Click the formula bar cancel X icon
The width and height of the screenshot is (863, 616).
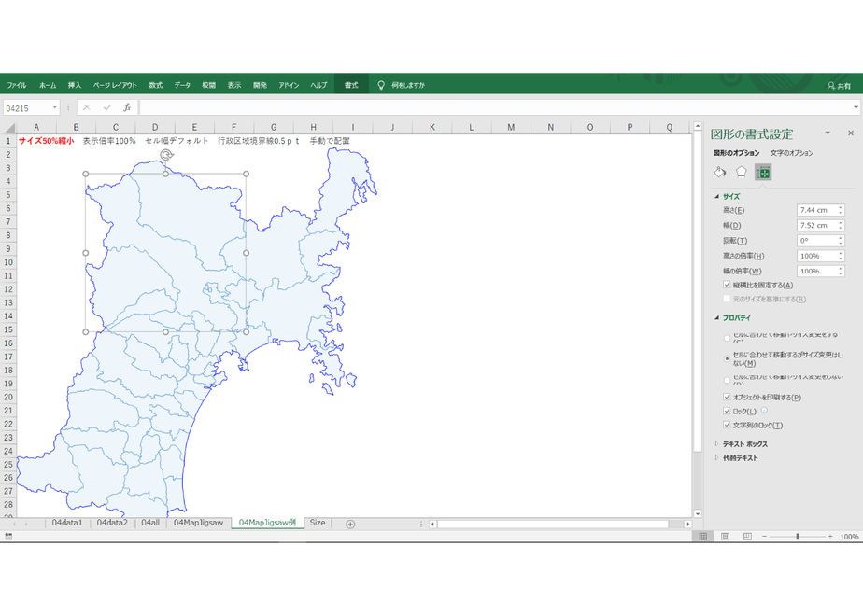(x=87, y=107)
